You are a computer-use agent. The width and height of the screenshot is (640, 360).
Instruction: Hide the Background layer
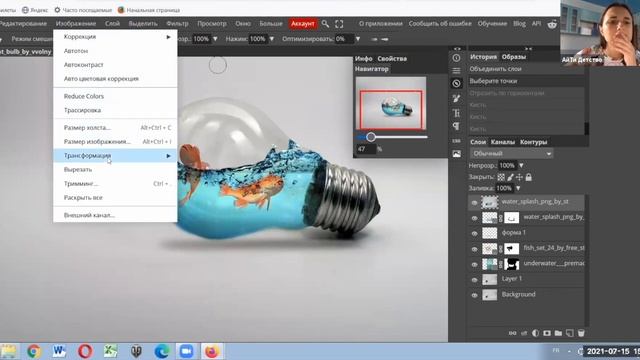[474, 295]
